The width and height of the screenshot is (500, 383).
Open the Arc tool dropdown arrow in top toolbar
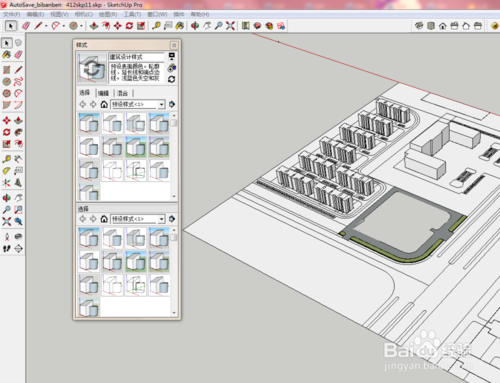(64, 26)
